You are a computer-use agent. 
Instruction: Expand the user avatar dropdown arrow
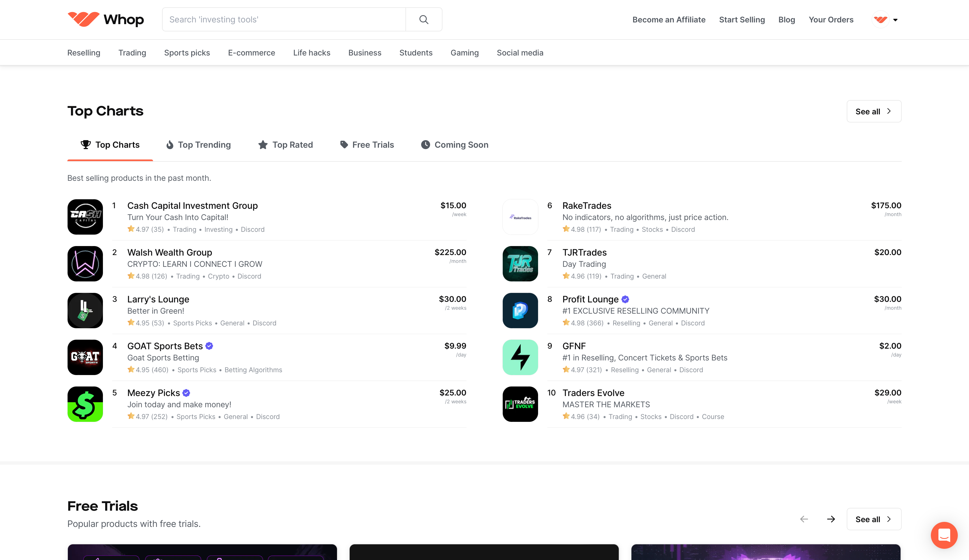pyautogui.click(x=895, y=20)
